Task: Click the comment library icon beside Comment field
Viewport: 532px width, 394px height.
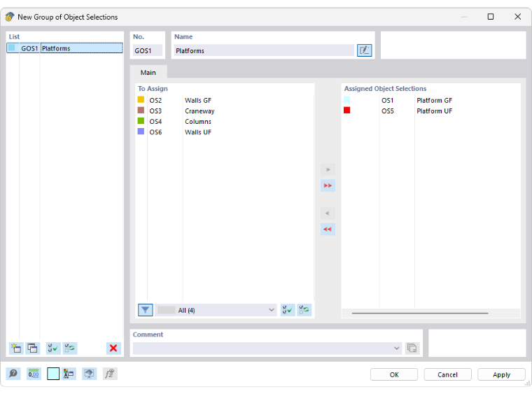Action: [412, 349]
